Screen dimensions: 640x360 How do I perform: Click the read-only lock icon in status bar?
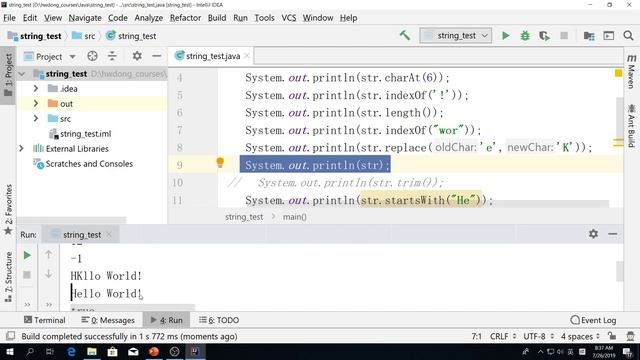612,336
